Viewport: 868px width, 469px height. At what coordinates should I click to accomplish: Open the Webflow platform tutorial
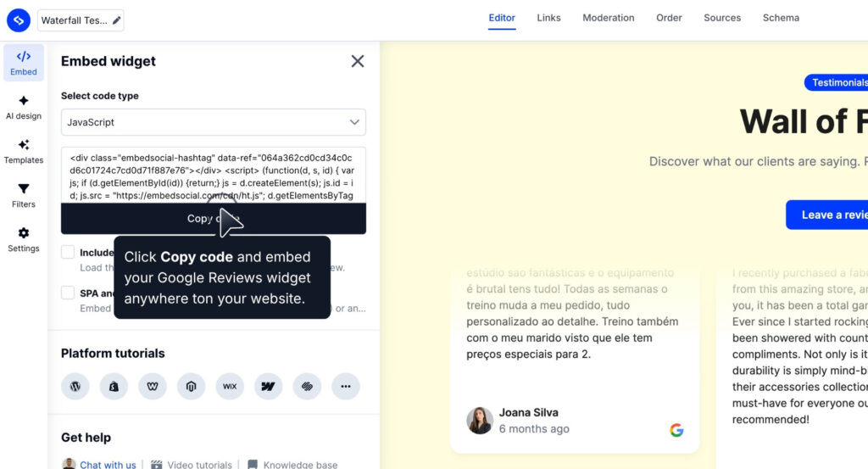coord(269,387)
